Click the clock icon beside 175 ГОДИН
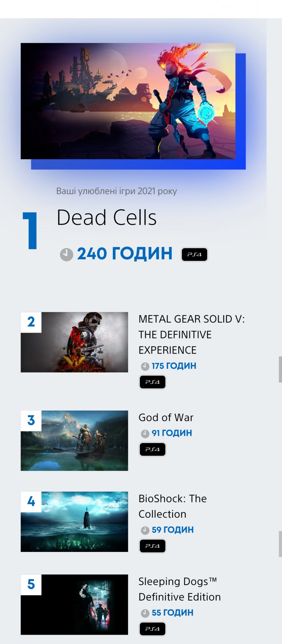282x644 pixels. [145, 366]
